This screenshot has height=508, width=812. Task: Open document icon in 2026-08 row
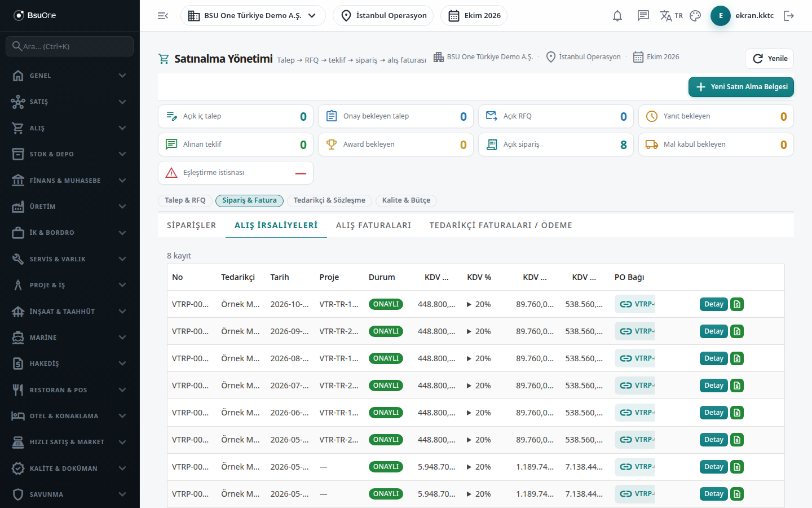(x=737, y=358)
